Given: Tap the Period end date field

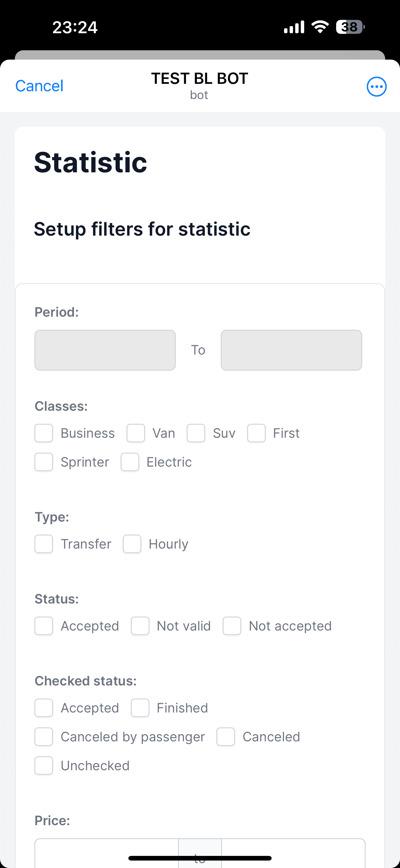Looking at the screenshot, I should [x=291, y=350].
